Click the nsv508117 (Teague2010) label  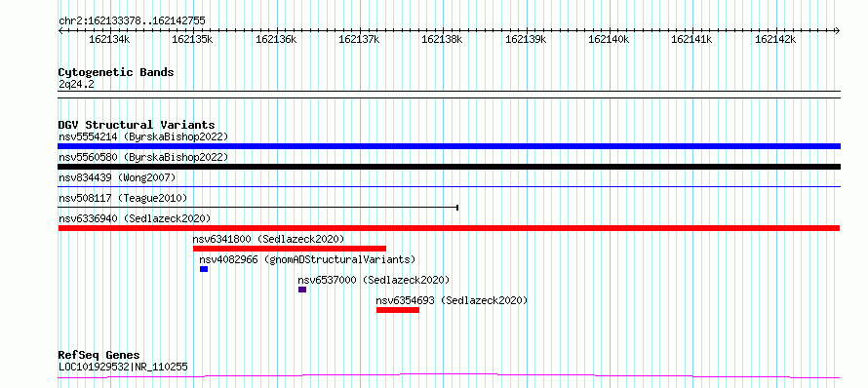point(123,198)
